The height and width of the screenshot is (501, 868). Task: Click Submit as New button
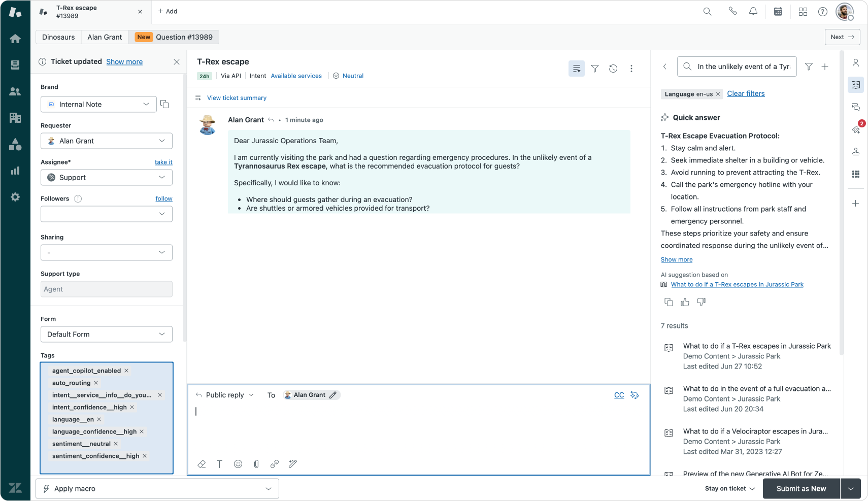point(802,489)
